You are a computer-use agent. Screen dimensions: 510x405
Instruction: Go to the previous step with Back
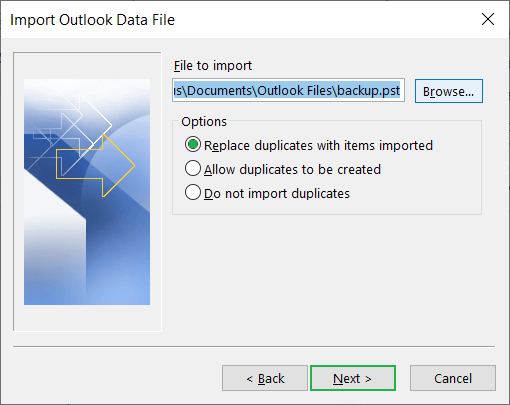click(265, 378)
